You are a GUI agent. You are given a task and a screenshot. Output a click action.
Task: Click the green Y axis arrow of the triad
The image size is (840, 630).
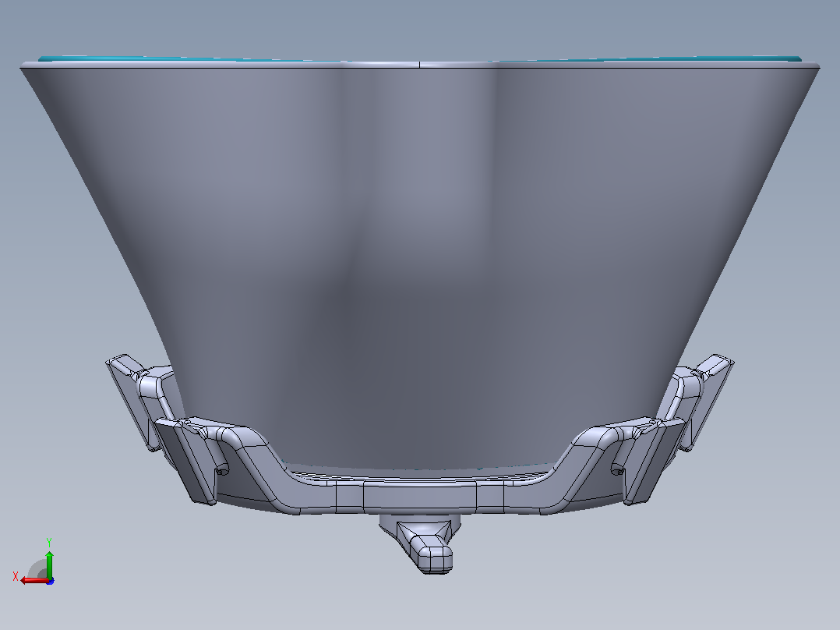[49, 564]
